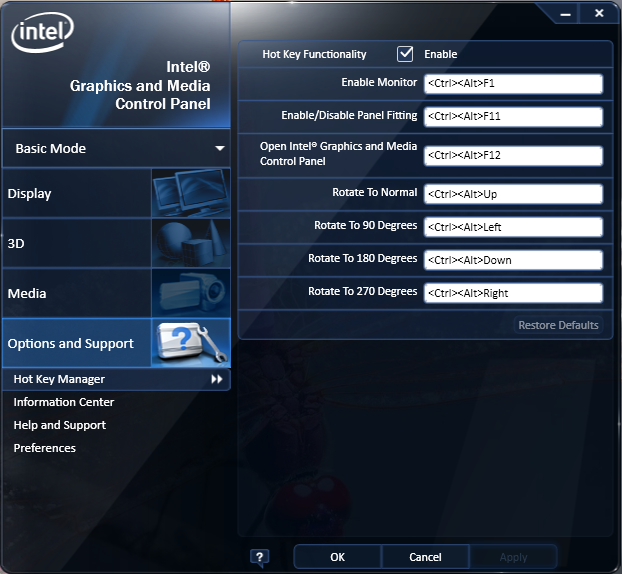The image size is (622, 574).
Task: Open Display section monitors thumbnail
Action: coord(191,193)
